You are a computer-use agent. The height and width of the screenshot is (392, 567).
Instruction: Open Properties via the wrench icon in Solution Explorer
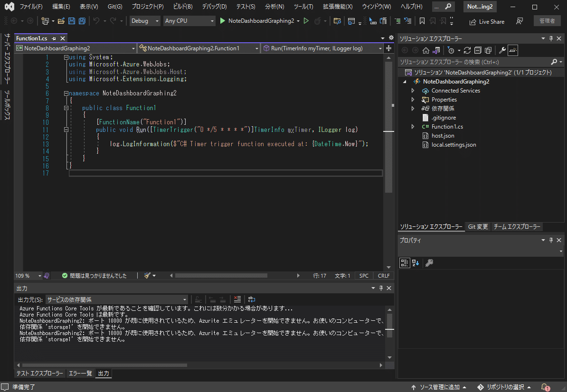pyautogui.click(x=502, y=51)
